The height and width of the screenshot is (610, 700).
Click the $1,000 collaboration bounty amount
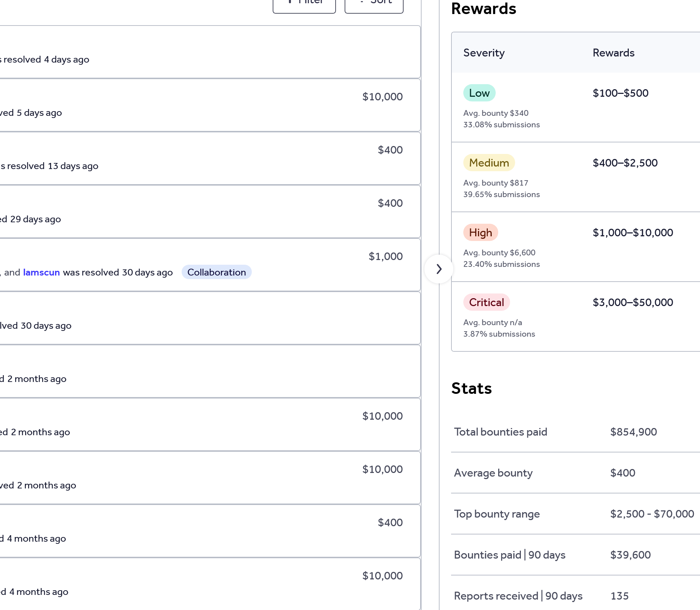tap(385, 256)
